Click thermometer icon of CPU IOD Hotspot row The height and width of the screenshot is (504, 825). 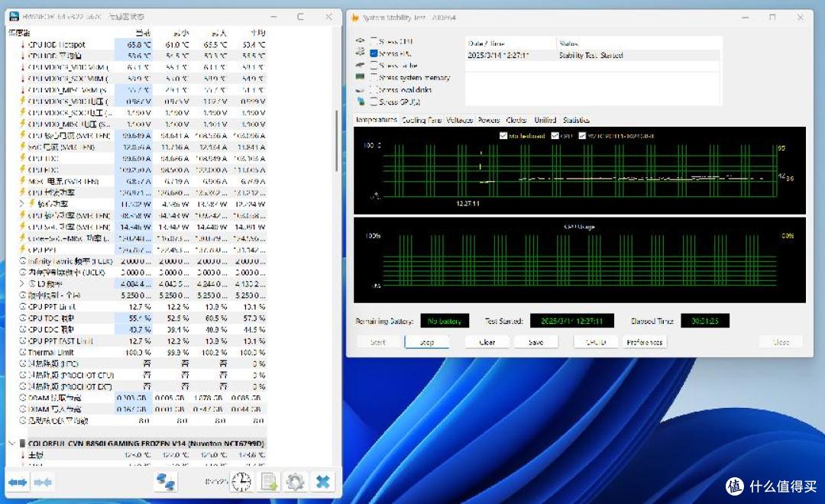click(23, 45)
